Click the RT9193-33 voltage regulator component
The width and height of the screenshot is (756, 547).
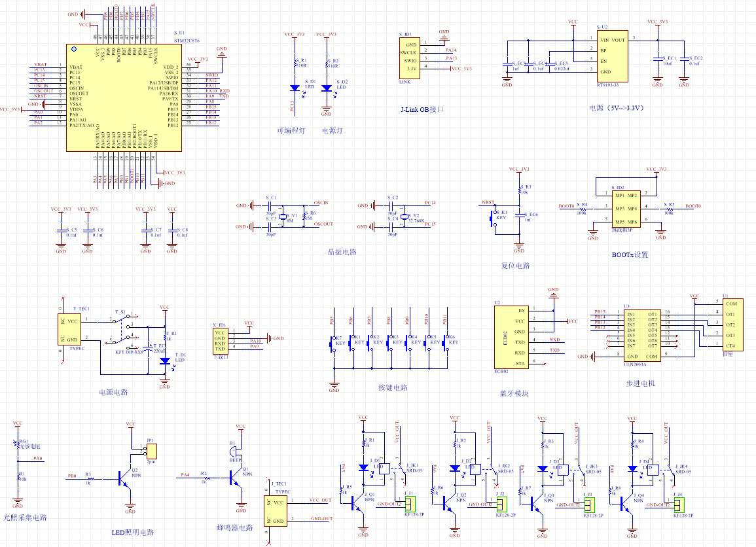coord(612,56)
